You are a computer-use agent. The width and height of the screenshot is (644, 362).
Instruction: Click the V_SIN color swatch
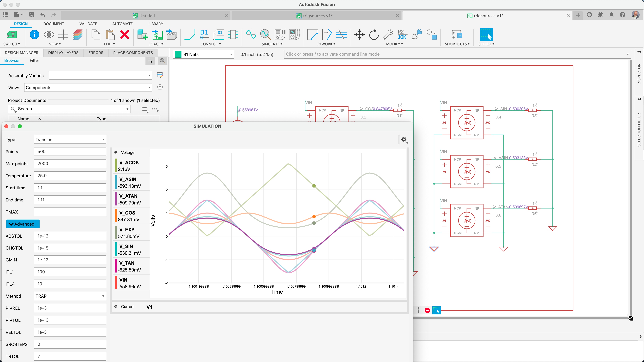pos(116,249)
